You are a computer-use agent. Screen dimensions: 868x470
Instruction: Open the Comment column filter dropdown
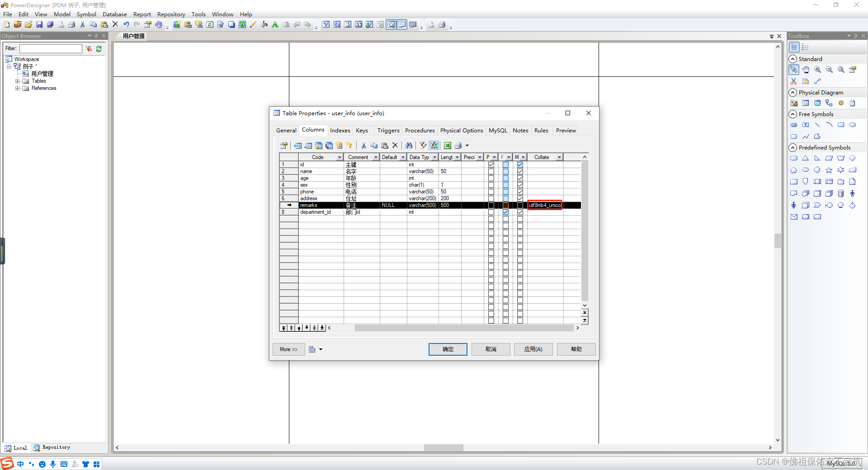pyautogui.click(x=376, y=157)
